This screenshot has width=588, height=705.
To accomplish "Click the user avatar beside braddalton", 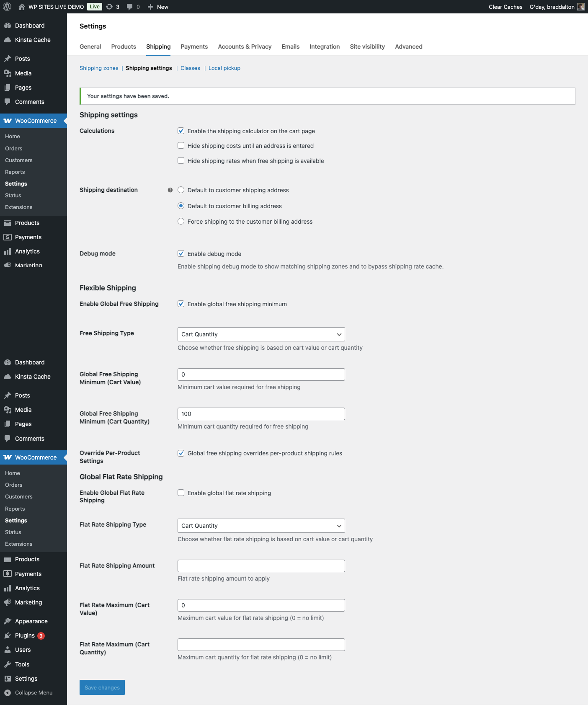I will coord(580,7).
